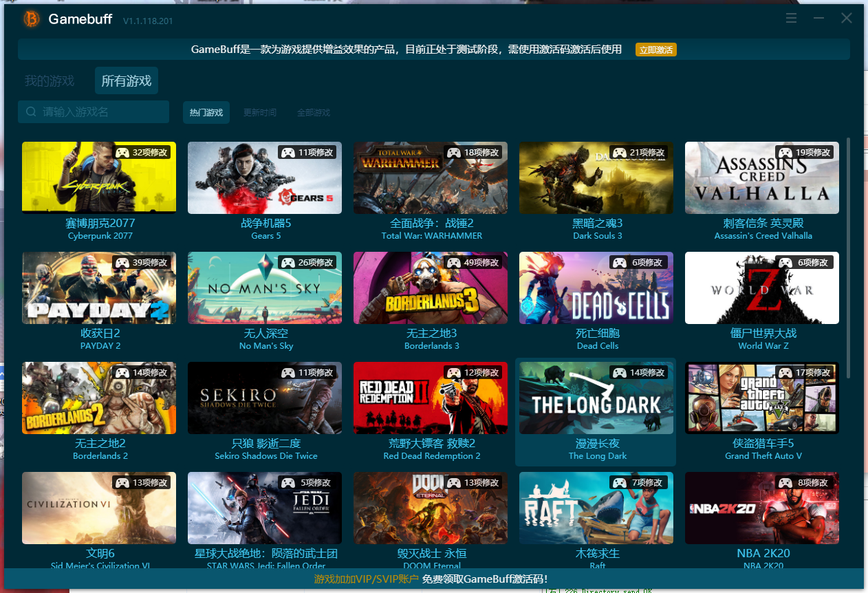Click the 侠盗猎车手5 title text
This screenshot has width=868, height=593.
coord(763,443)
